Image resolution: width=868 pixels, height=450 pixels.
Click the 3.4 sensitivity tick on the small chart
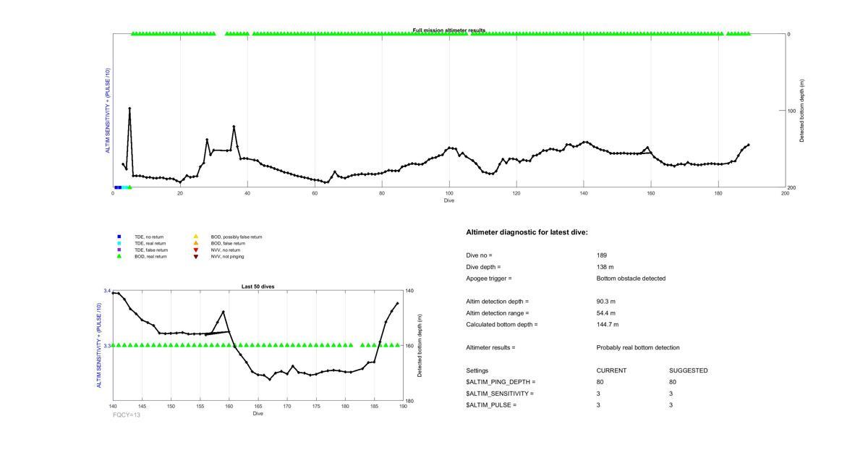point(107,291)
